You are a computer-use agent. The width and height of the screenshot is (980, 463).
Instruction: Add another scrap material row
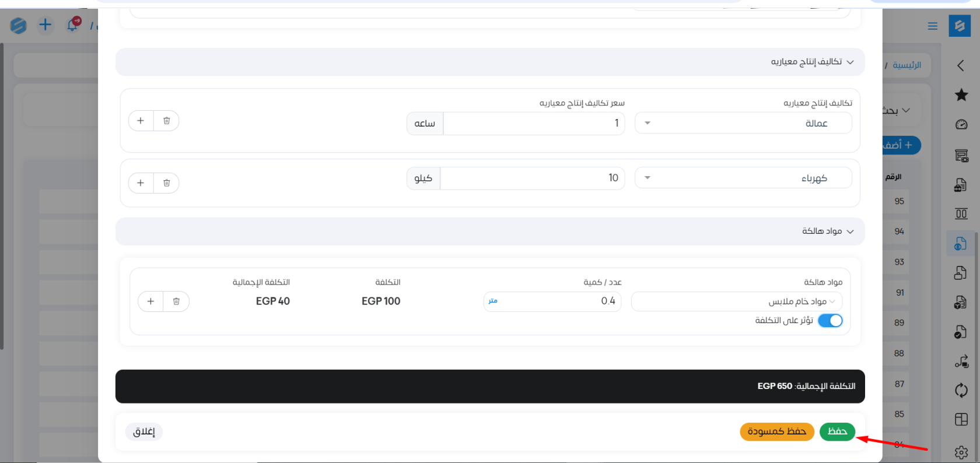click(x=150, y=301)
